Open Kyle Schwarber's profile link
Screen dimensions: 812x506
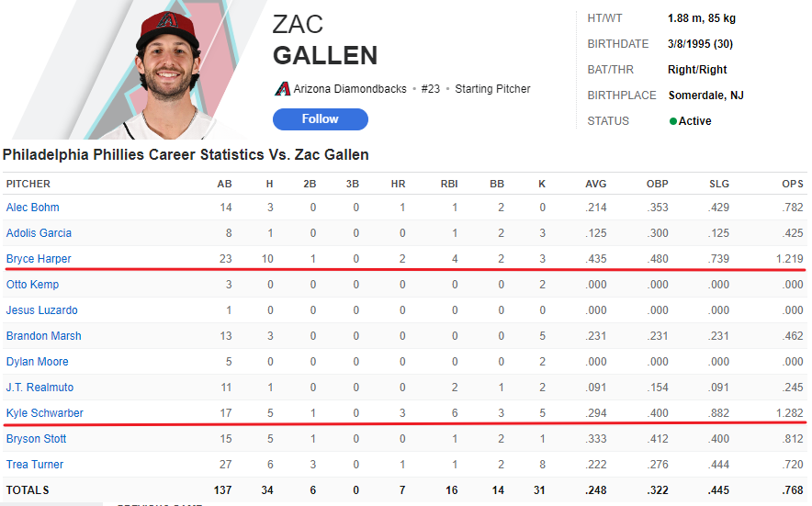44,413
